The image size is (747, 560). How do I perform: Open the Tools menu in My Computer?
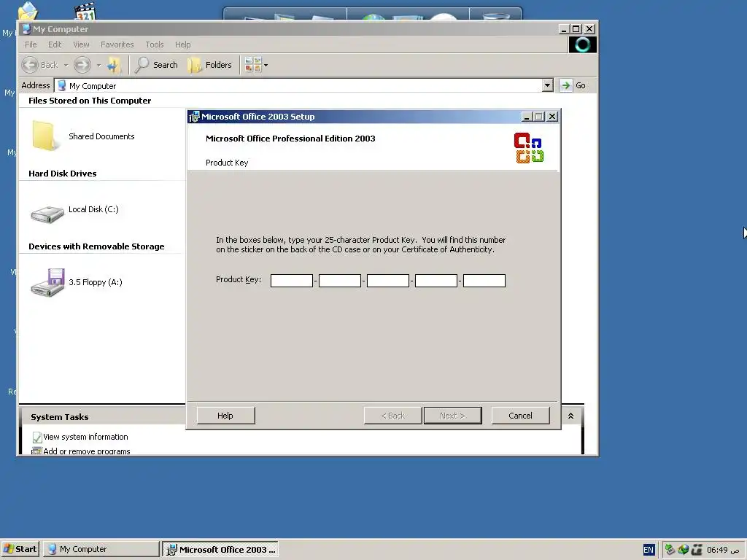pos(155,44)
